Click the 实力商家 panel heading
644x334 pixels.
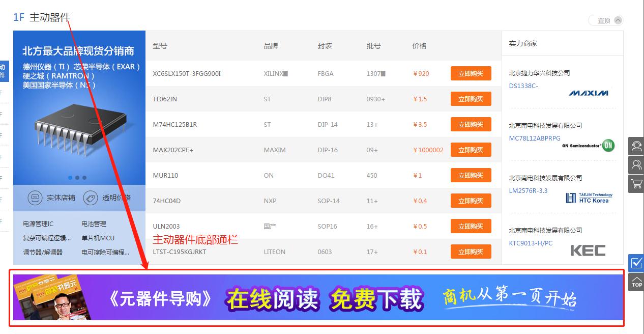point(523,43)
